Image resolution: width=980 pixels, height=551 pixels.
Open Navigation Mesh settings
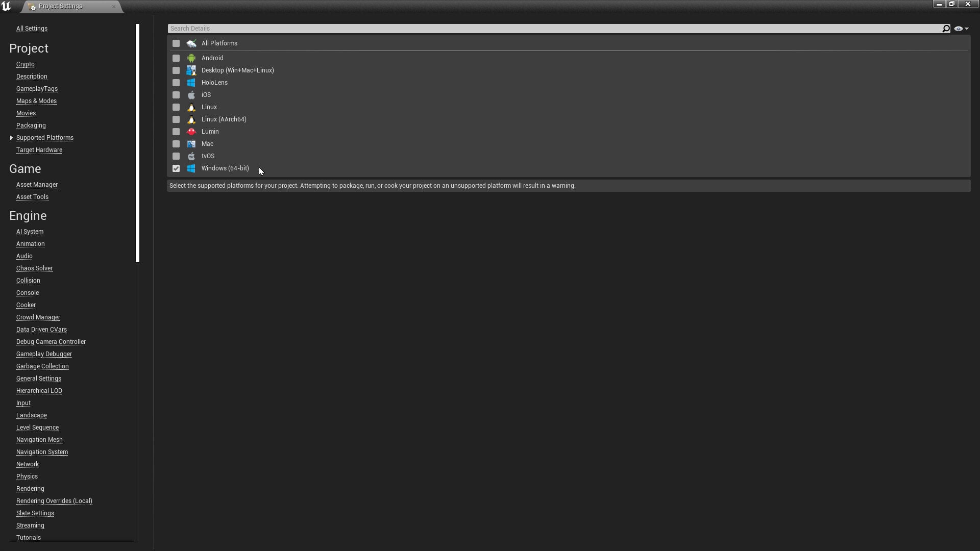tap(39, 440)
